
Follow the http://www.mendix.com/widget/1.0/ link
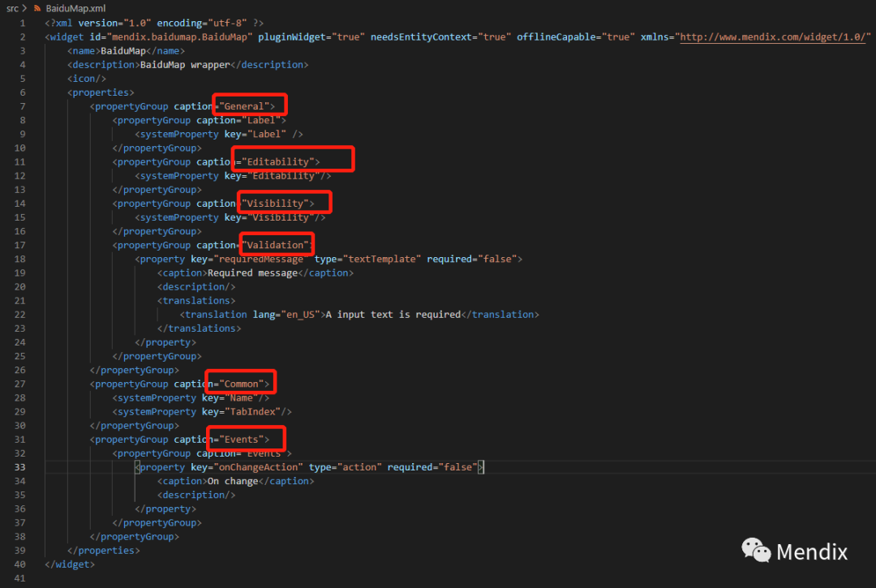[772, 36]
